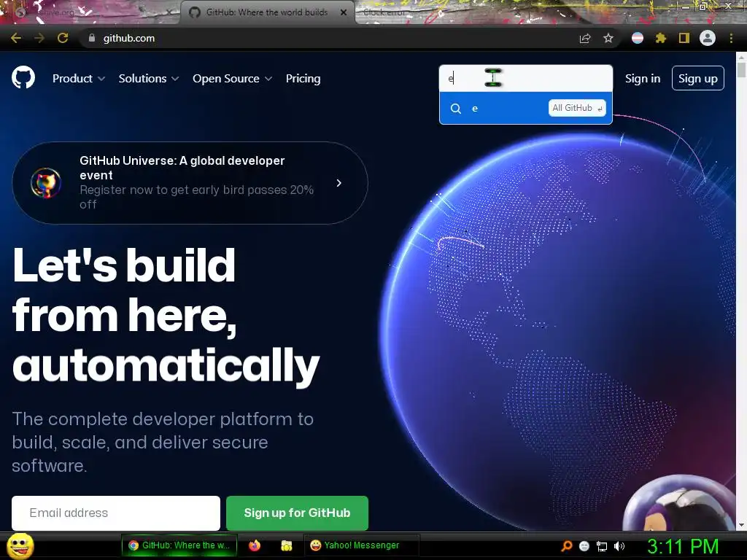Click the smiley face tray icon
Screen dimensions: 747x560
(584, 546)
